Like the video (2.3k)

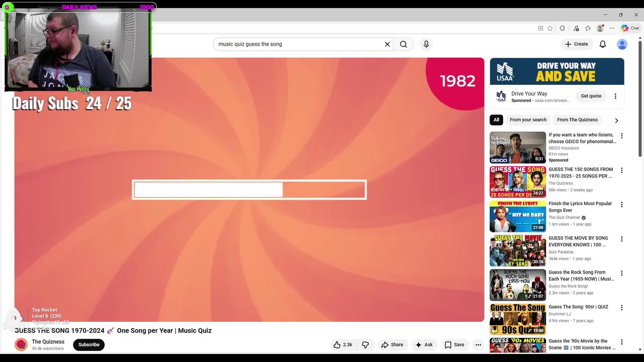tap(342, 345)
